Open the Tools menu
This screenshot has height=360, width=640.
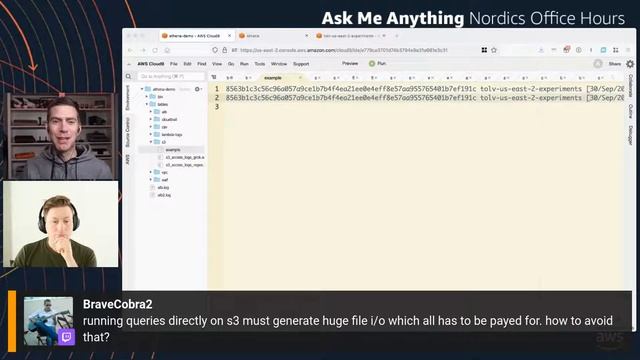click(x=260, y=64)
